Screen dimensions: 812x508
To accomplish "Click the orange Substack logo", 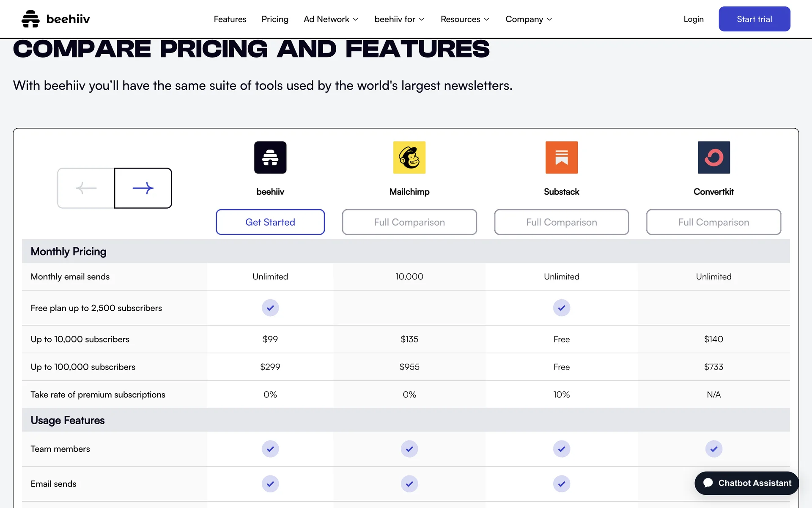I will 561,157.
